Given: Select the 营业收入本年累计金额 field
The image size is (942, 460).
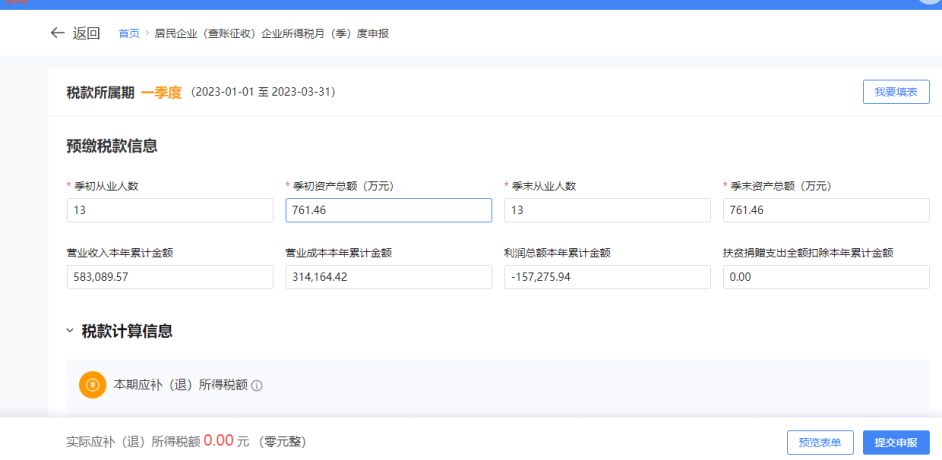Looking at the screenshot, I should pos(170,277).
